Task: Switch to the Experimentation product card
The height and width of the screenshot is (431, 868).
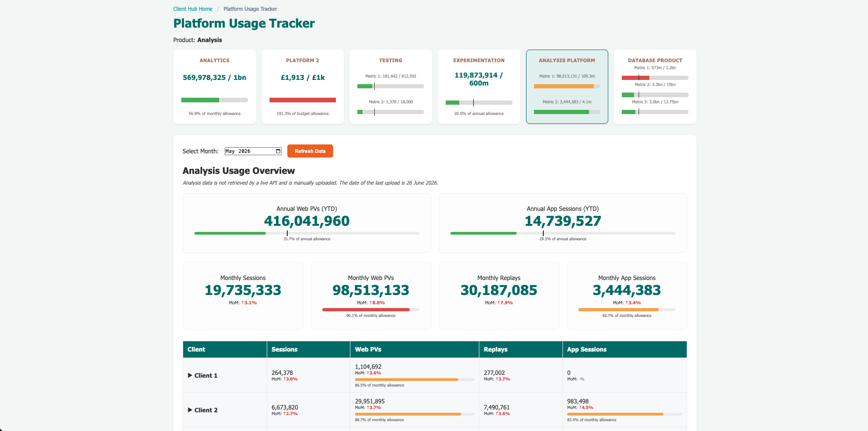Action: pos(479,86)
